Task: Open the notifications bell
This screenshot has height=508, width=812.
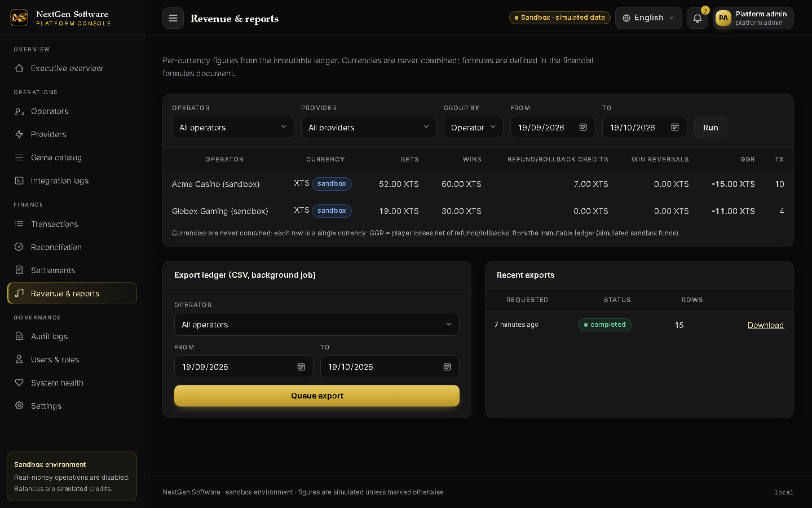Action: [698, 18]
